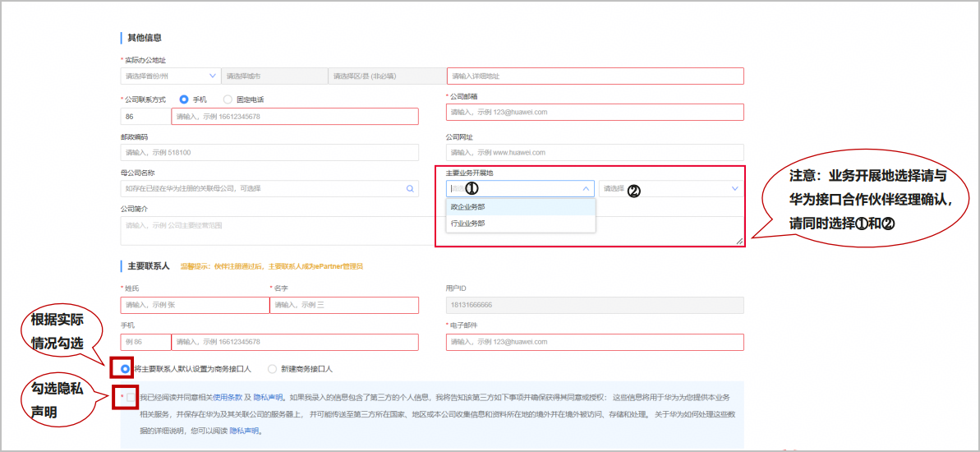Open the 请选择城市 city dropdown

(274, 76)
